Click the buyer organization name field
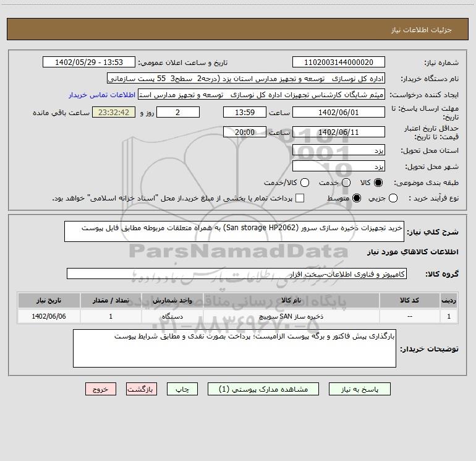 click(246, 79)
